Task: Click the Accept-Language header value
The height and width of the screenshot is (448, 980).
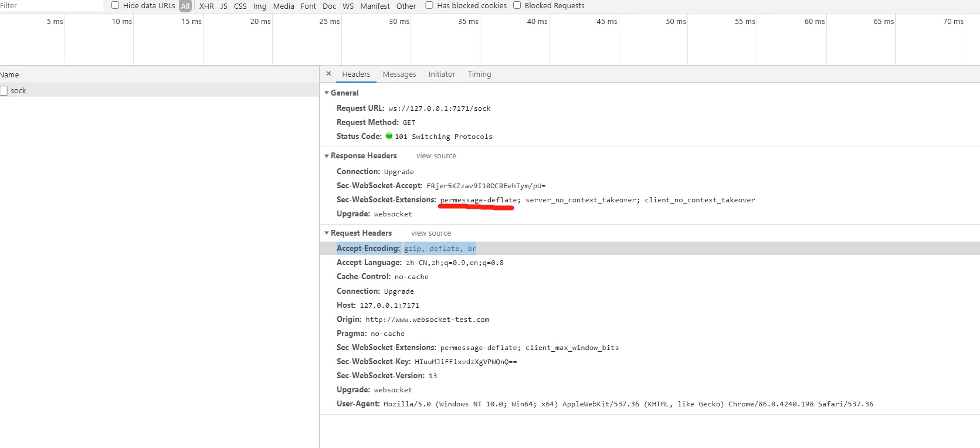Action: pos(455,263)
